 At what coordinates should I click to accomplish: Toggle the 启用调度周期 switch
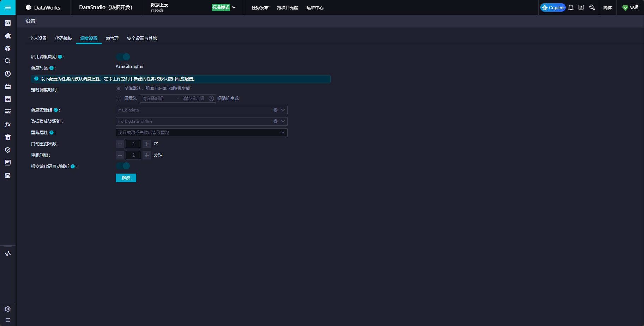click(x=123, y=57)
